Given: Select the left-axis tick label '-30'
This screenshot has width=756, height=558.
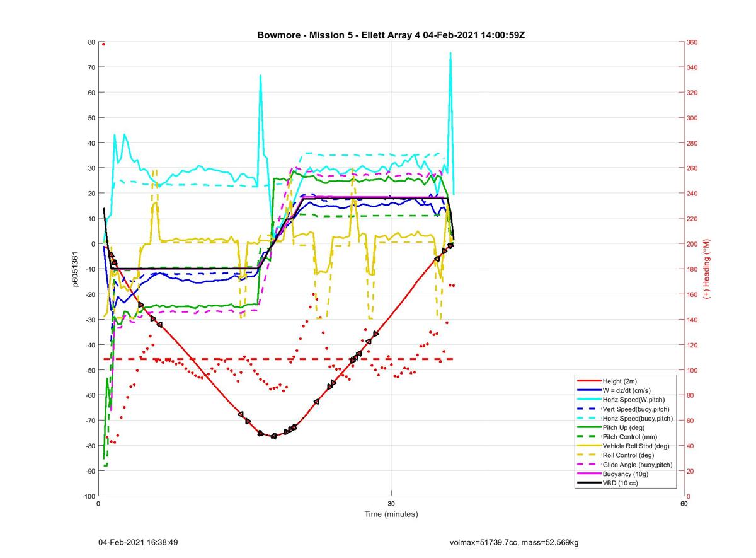Looking at the screenshot, I should (90, 320).
